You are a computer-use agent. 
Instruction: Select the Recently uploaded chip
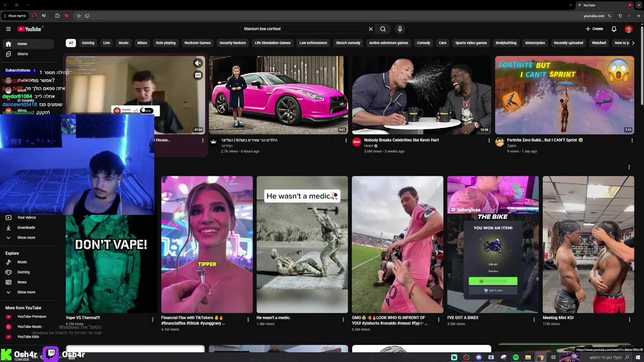click(x=569, y=43)
